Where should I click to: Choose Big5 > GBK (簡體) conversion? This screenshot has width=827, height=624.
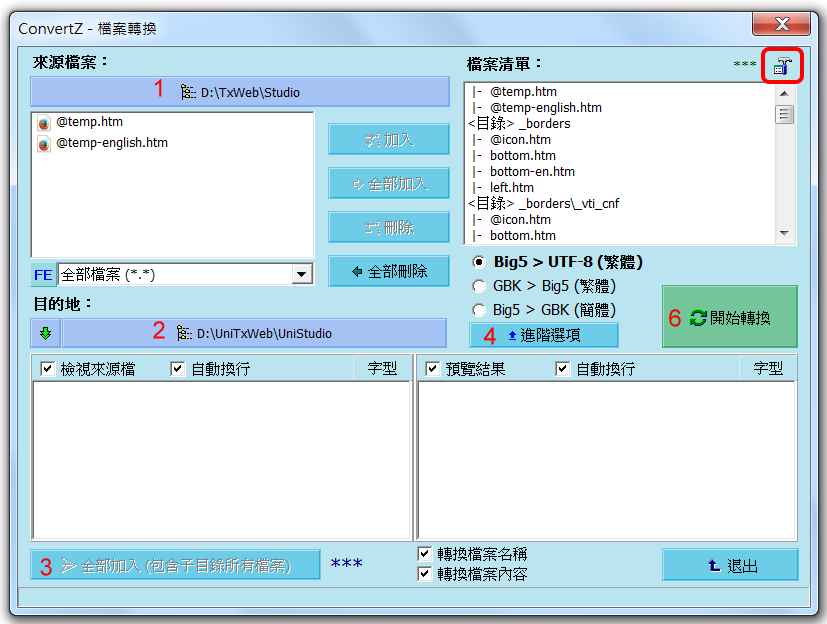(480, 310)
